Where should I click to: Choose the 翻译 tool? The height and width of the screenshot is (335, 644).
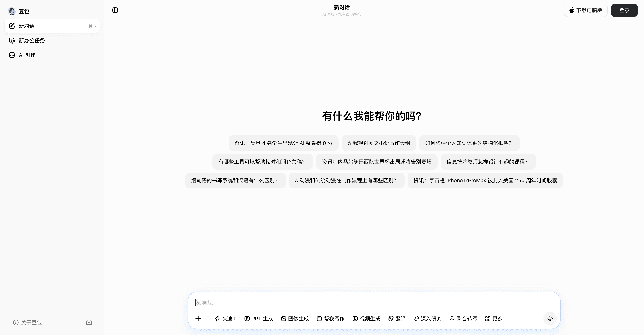tap(397, 318)
